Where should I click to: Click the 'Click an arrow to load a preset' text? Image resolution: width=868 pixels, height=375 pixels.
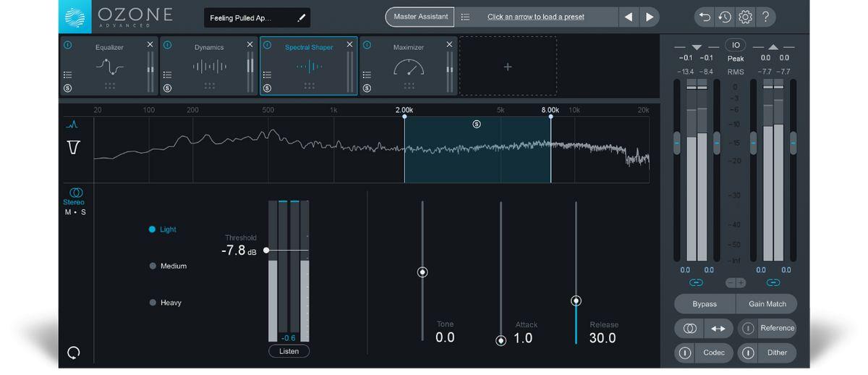[x=535, y=17]
